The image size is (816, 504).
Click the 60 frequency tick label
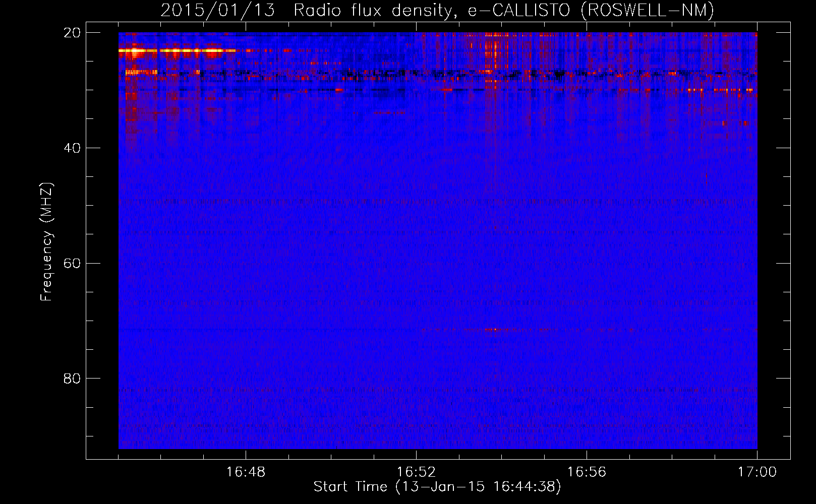[x=72, y=263]
